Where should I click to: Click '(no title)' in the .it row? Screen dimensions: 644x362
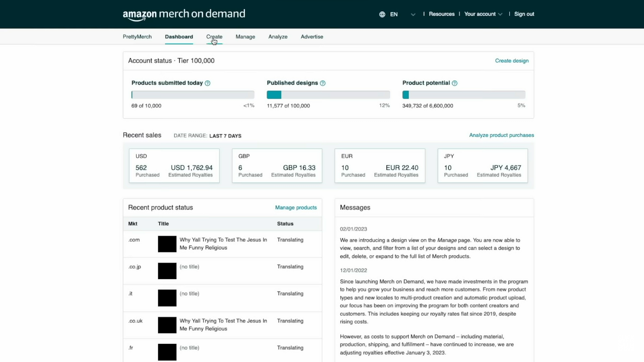tap(190, 294)
